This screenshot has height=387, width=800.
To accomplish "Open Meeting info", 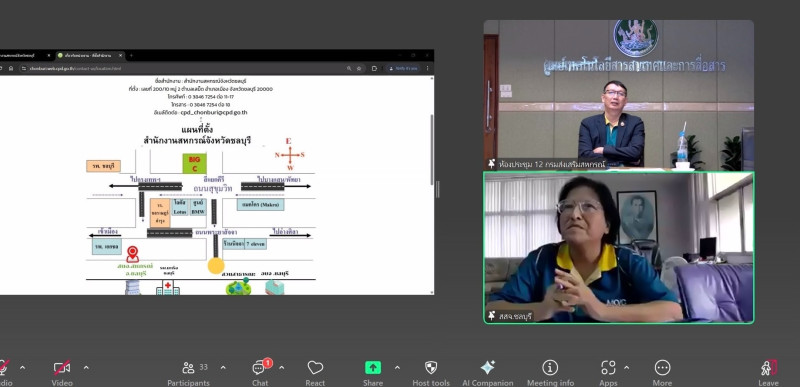I will tap(550, 373).
